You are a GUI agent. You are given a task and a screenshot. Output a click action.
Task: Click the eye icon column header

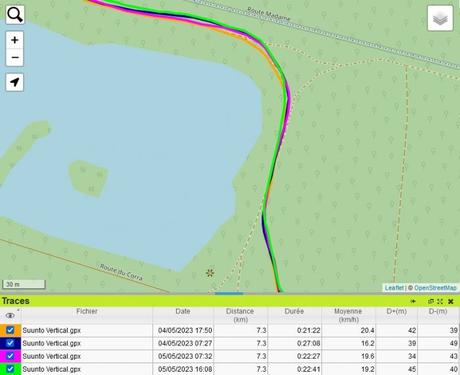tap(10, 315)
